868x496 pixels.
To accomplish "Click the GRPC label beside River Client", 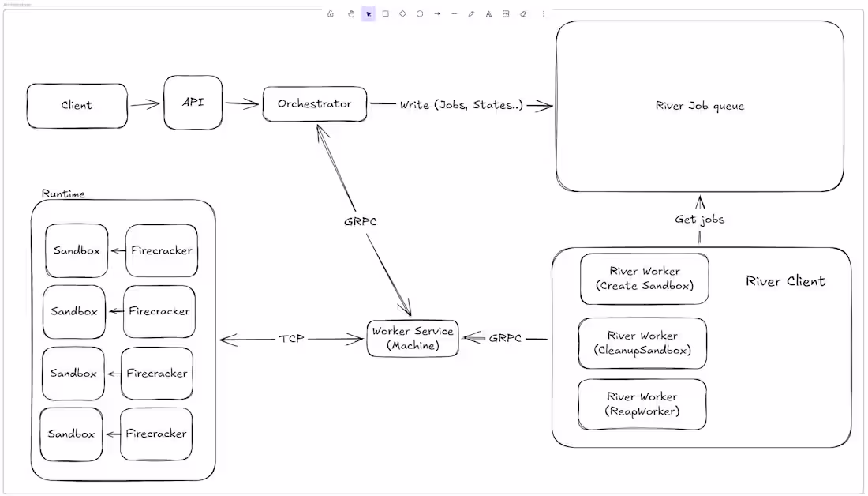I will [505, 338].
